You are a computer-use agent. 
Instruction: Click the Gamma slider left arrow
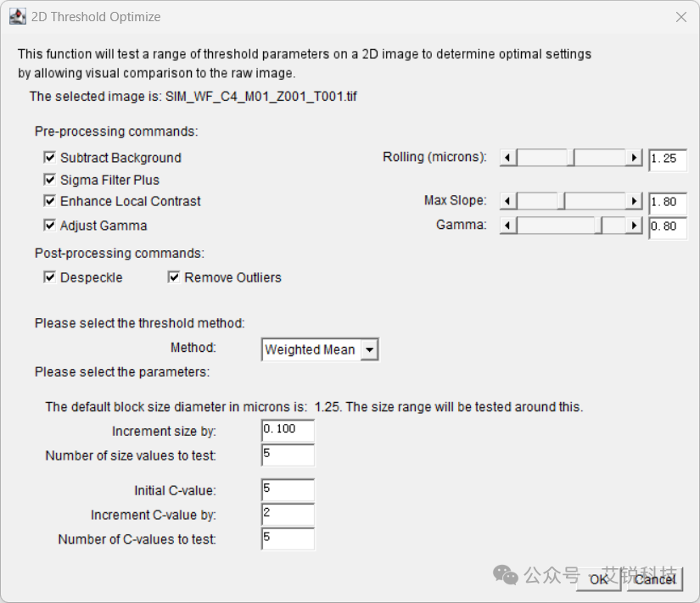507,226
